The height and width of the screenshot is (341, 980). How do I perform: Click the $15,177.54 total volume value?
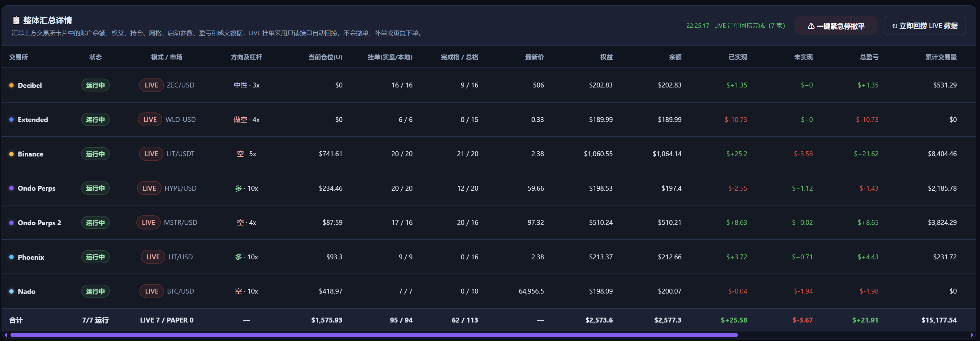click(939, 320)
